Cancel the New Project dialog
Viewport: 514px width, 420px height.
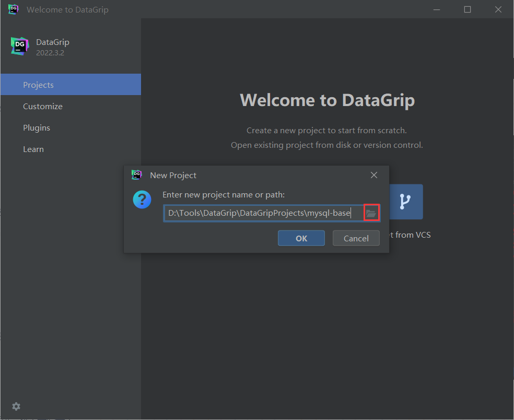click(356, 238)
